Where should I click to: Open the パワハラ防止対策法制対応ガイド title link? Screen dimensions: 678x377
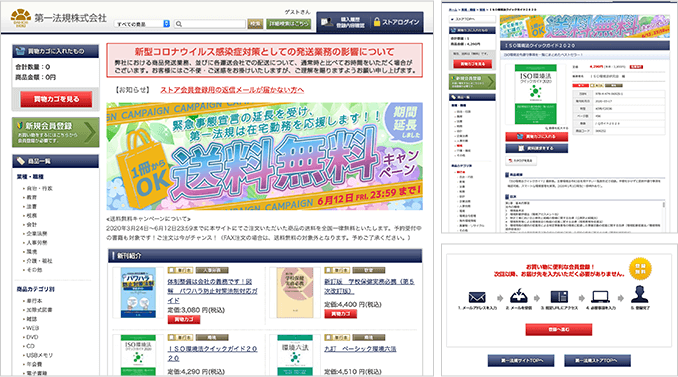[x=212, y=291]
